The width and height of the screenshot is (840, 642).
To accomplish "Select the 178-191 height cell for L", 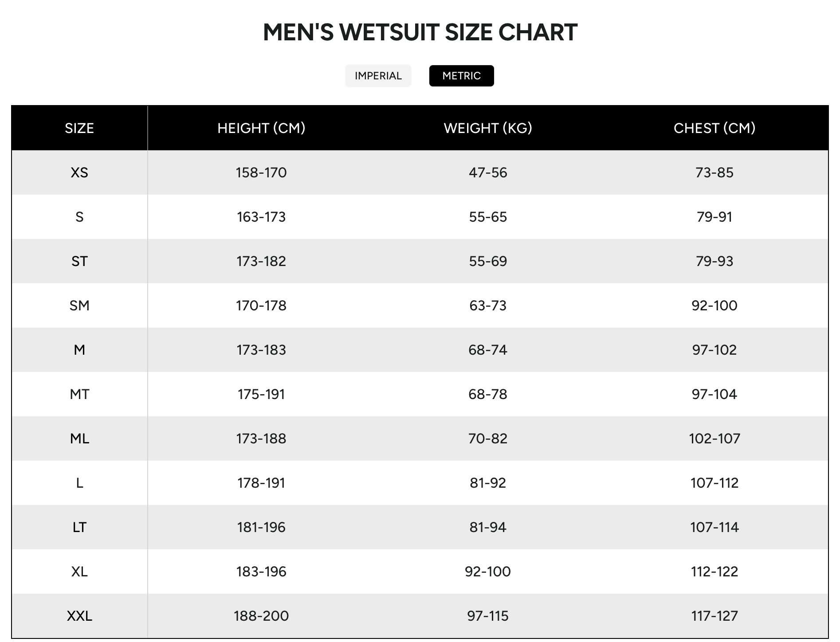I will pyautogui.click(x=261, y=483).
